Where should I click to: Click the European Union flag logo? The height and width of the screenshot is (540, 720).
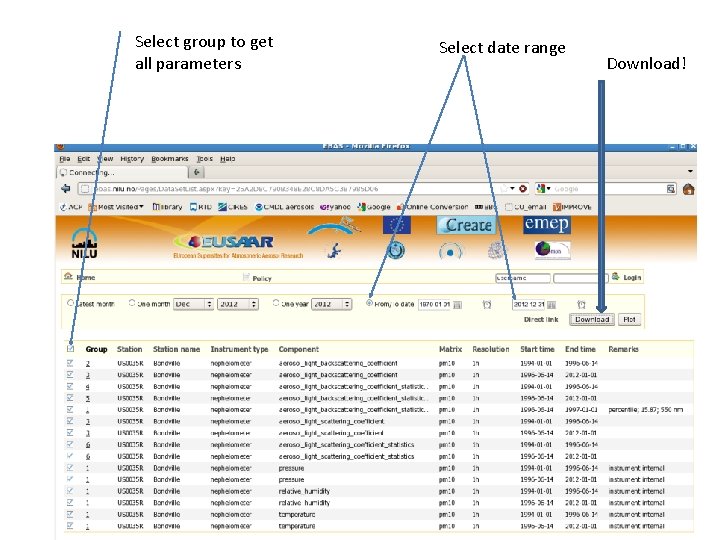click(x=397, y=225)
